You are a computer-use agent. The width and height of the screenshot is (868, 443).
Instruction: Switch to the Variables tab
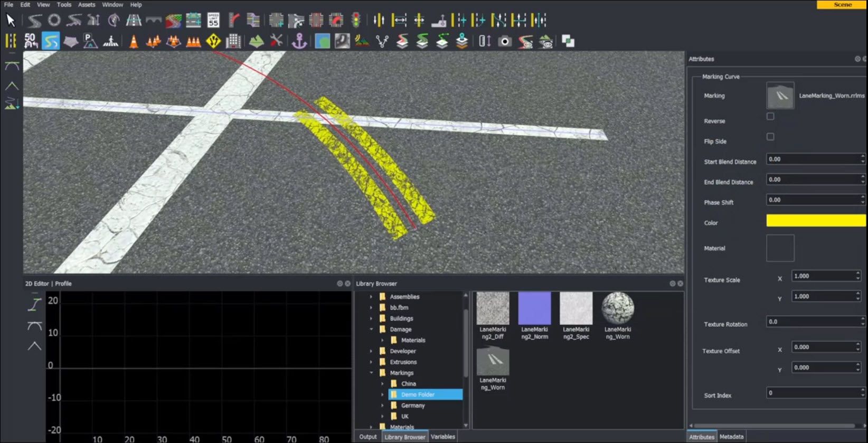pyautogui.click(x=442, y=437)
